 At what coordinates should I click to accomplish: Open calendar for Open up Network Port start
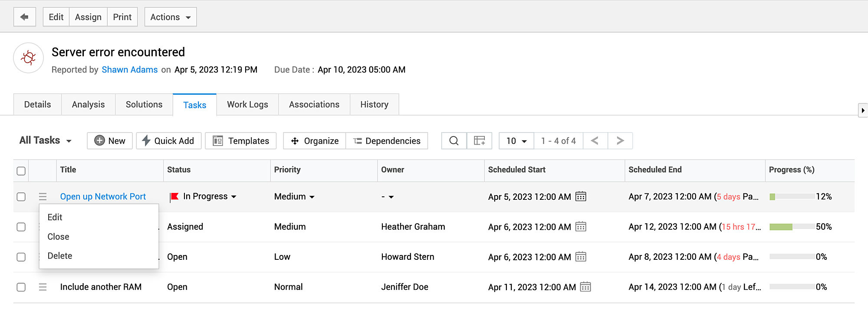click(580, 197)
